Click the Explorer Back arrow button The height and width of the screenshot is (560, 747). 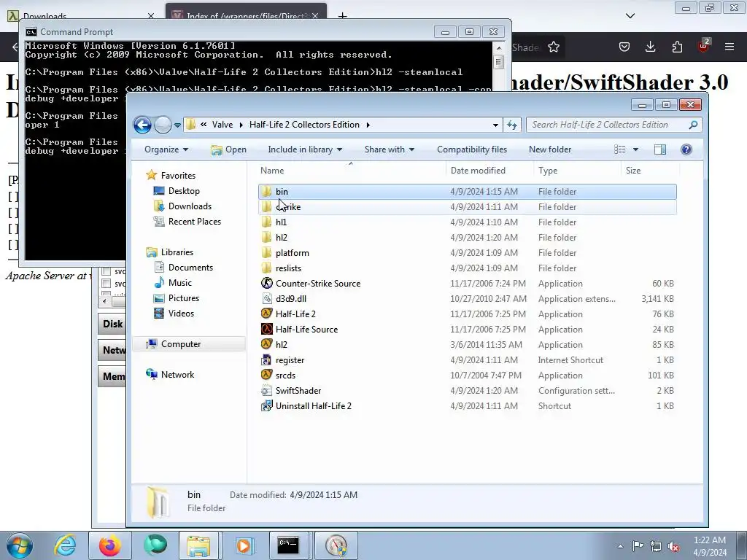tap(142, 125)
